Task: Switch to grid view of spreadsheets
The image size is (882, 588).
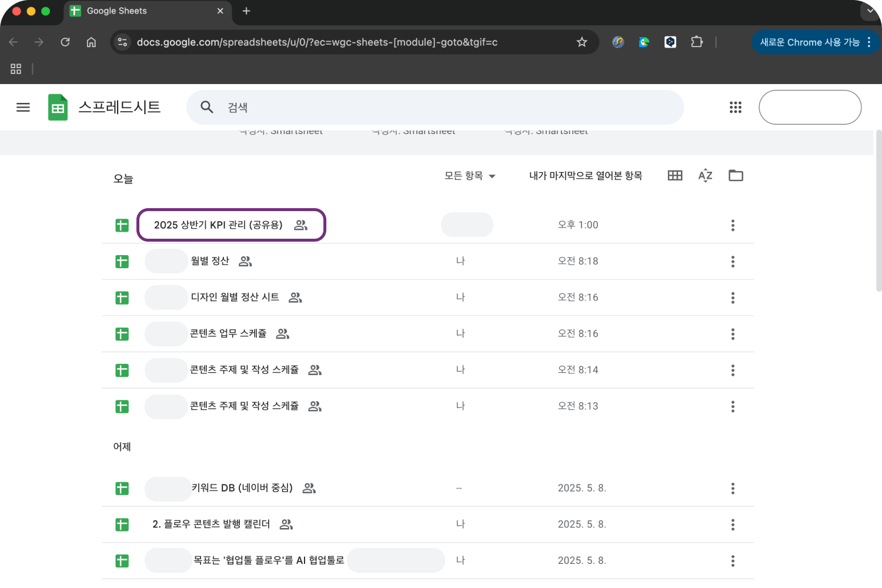Action: point(675,175)
